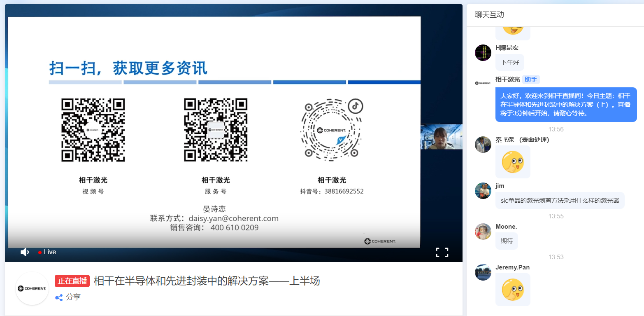
Task: Enter fullscreen video mode
Action: pyautogui.click(x=442, y=252)
